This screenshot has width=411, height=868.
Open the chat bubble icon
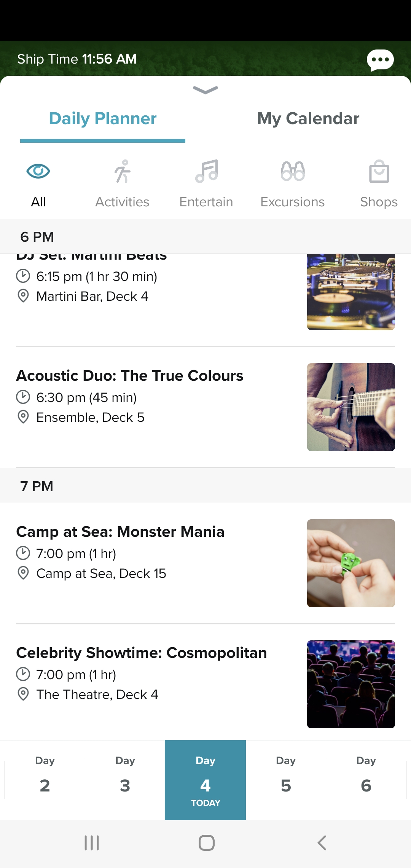[x=380, y=60]
